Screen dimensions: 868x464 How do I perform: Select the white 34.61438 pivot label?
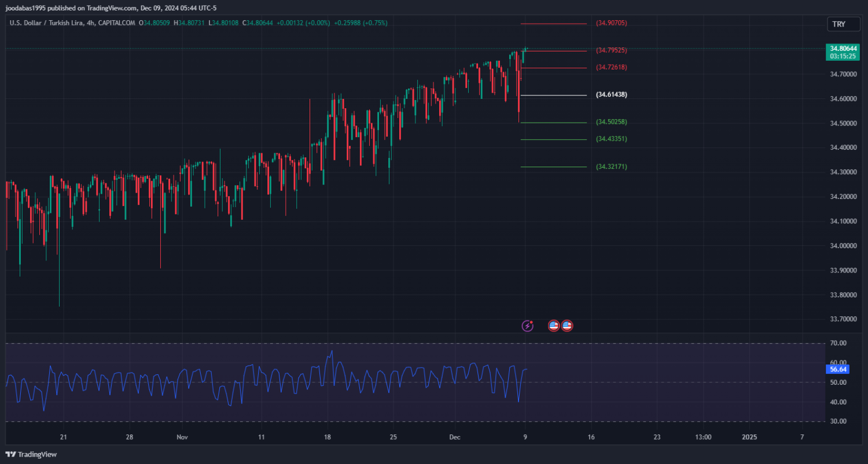point(612,94)
